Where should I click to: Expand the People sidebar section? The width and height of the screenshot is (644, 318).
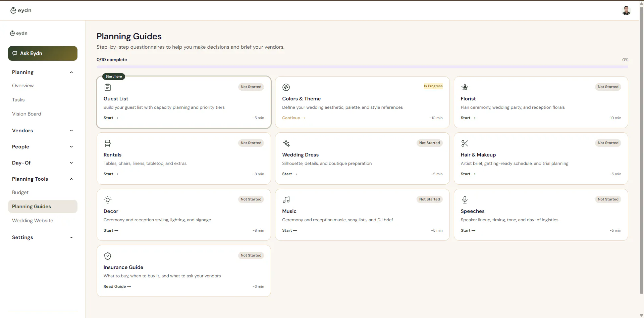click(x=43, y=147)
